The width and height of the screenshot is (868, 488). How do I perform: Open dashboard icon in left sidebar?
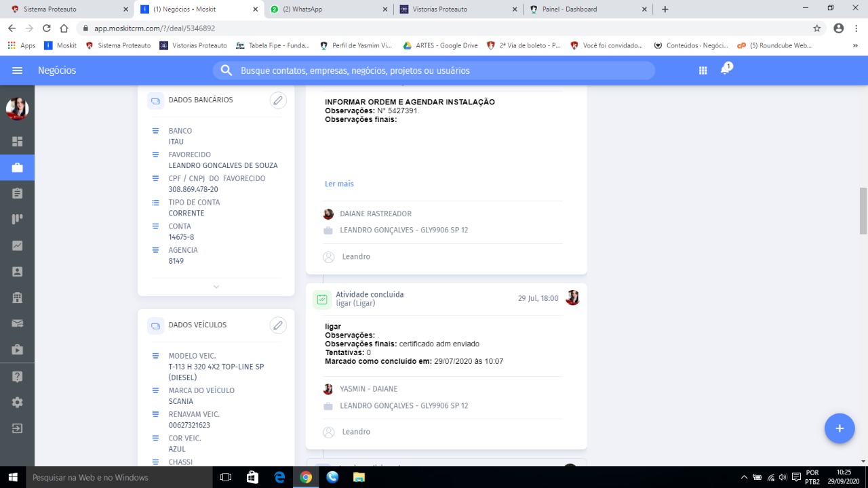[18, 142]
